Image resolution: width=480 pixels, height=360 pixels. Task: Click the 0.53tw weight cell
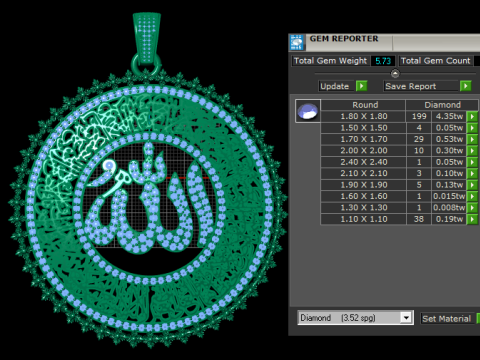click(x=449, y=139)
